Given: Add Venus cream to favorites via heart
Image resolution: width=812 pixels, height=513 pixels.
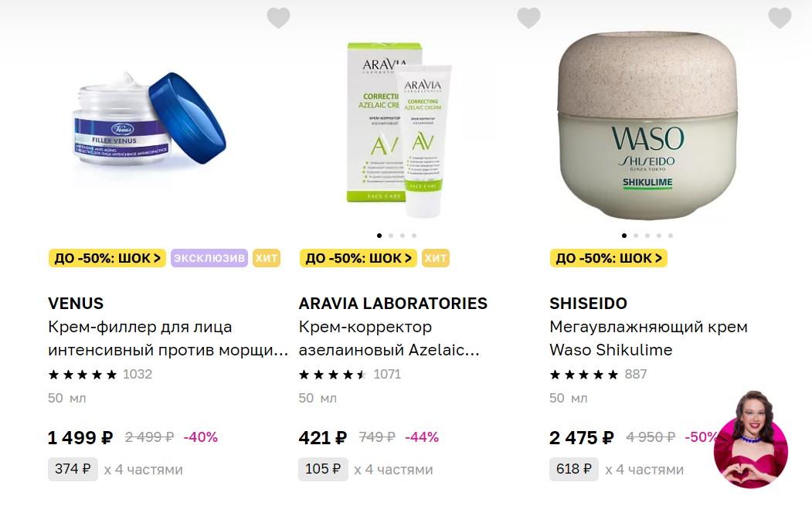Looking at the screenshot, I should tap(278, 18).
